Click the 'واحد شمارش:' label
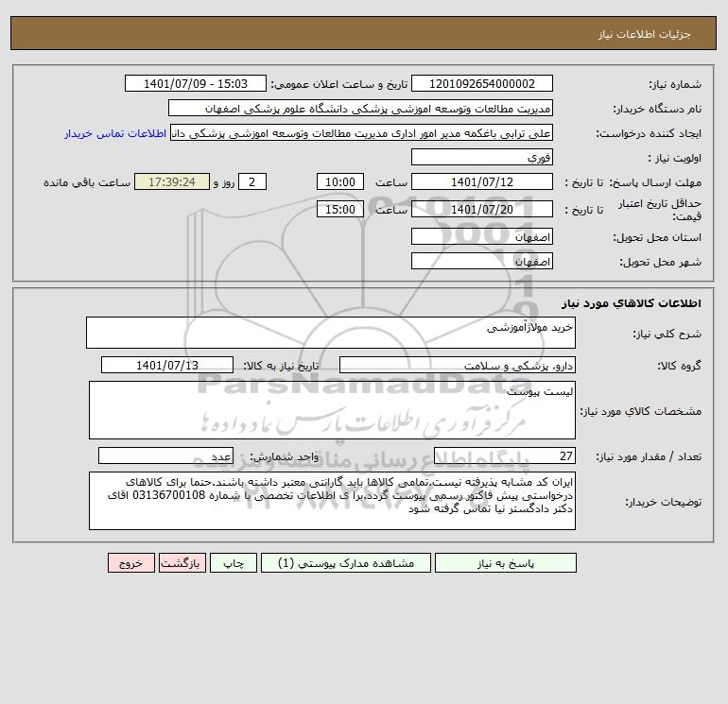Screen dimensions: 728x704 [x=285, y=456]
